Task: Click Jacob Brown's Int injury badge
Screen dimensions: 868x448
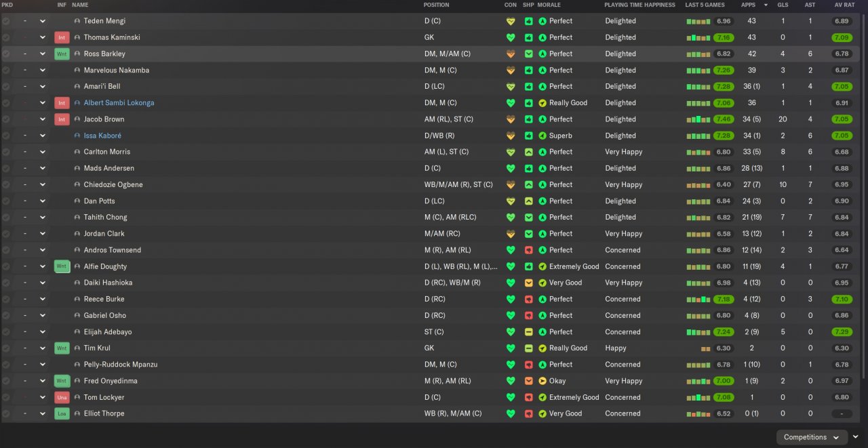Action: (62, 119)
